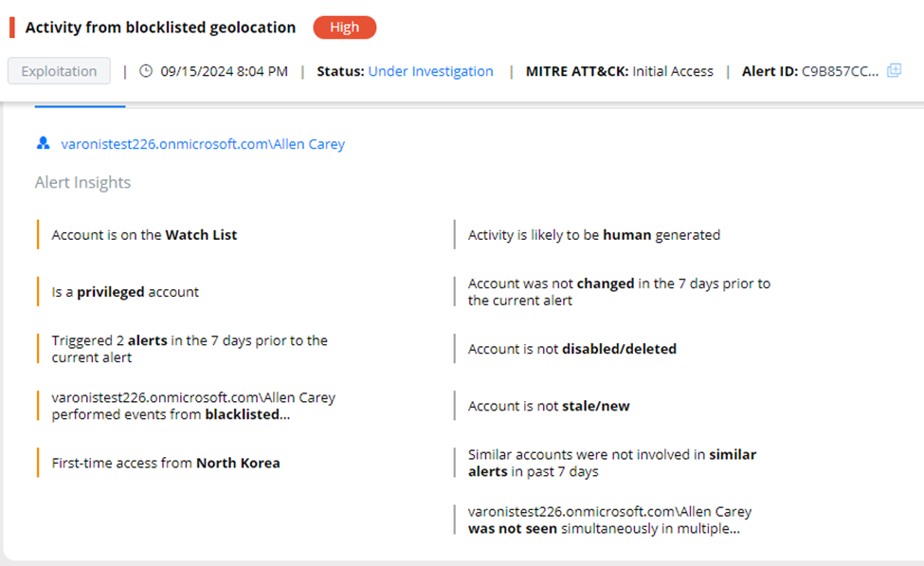Select First-time access from North Korea insight
This screenshot has width=924, height=566.
166,463
